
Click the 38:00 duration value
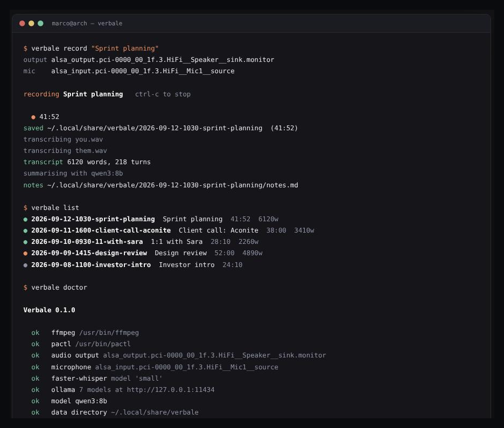[276, 230]
